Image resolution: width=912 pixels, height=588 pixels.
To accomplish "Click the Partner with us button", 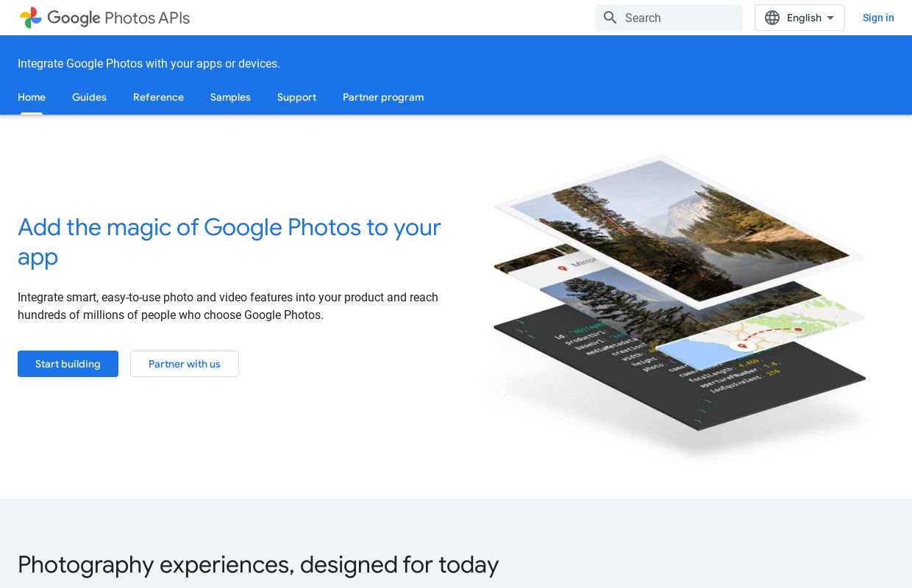I will pyautogui.click(x=185, y=364).
